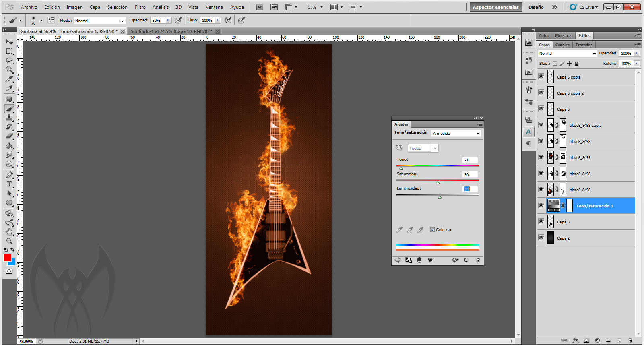Switch to the Trazados tab

584,45
